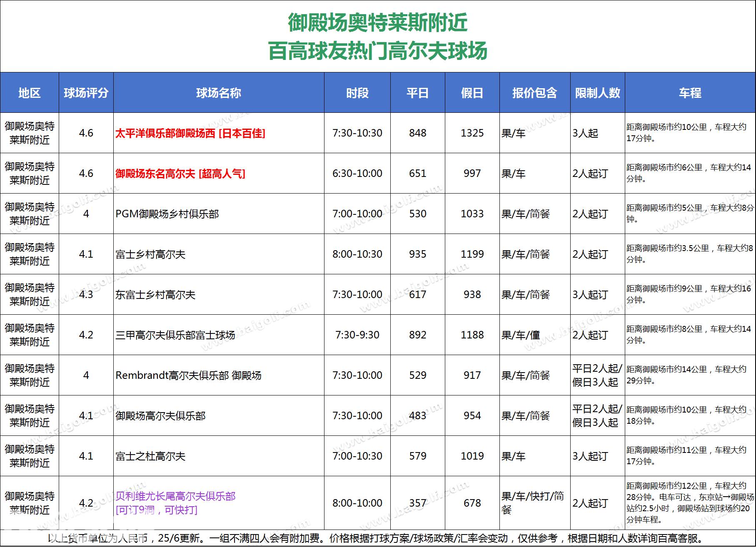Click the 富士之杜高尔夫 course name

[x=150, y=456]
